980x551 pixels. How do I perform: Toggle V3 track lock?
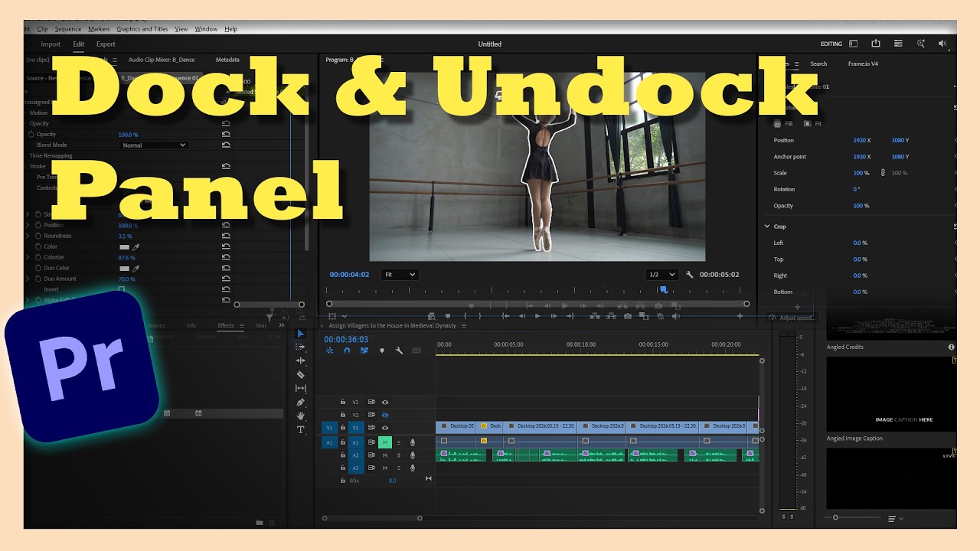343,402
